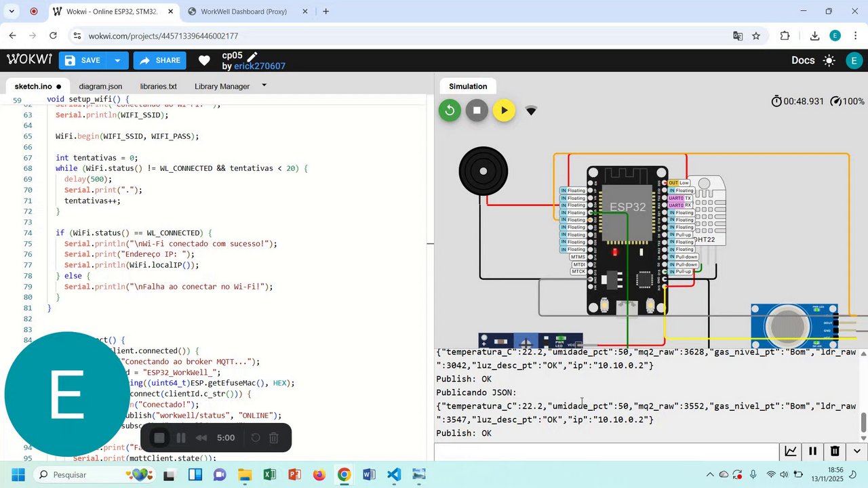The height and width of the screenshot is (488, 868).
Task: Open Firefox from the taskbar
Action: click(x=319, y=474)
